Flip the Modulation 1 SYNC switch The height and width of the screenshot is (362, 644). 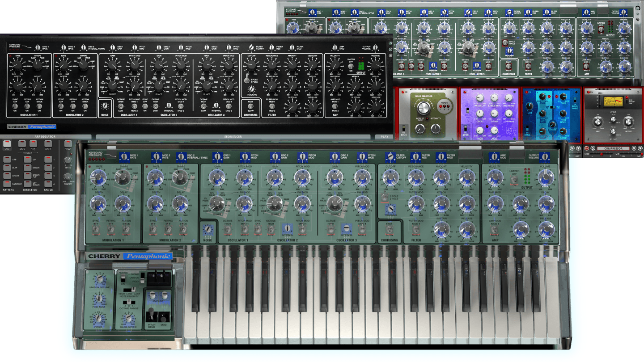(x=96, y=230)
